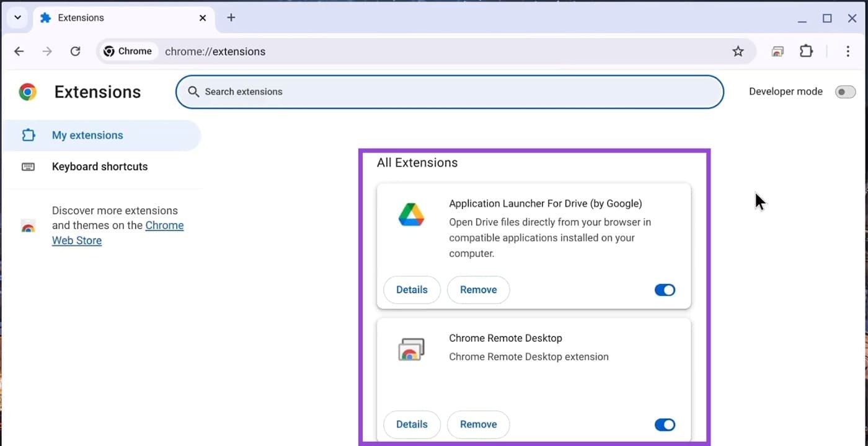Open Keyboard shortcuts section
Image resolution: width=868 pixels, height=446 pixels.
pos(100,167)
